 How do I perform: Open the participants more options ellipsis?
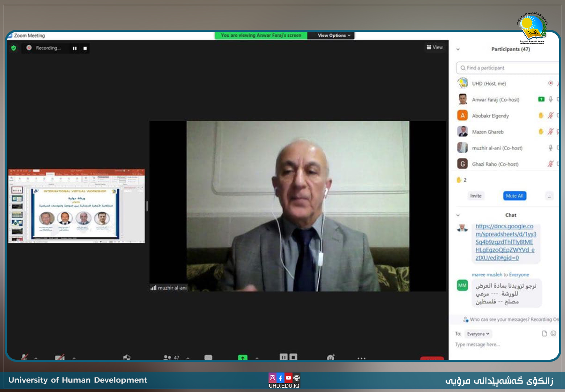pyautogui.click(x=549, y=196)
